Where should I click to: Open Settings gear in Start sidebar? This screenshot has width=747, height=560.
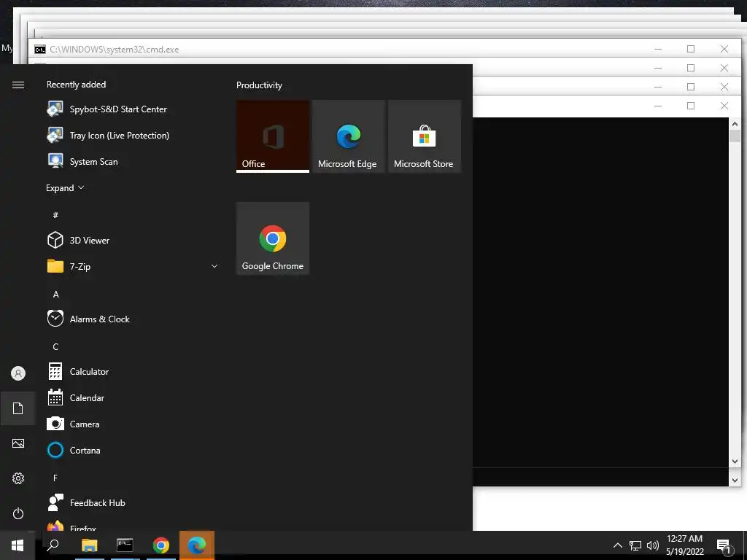click(x=18, y=478)
